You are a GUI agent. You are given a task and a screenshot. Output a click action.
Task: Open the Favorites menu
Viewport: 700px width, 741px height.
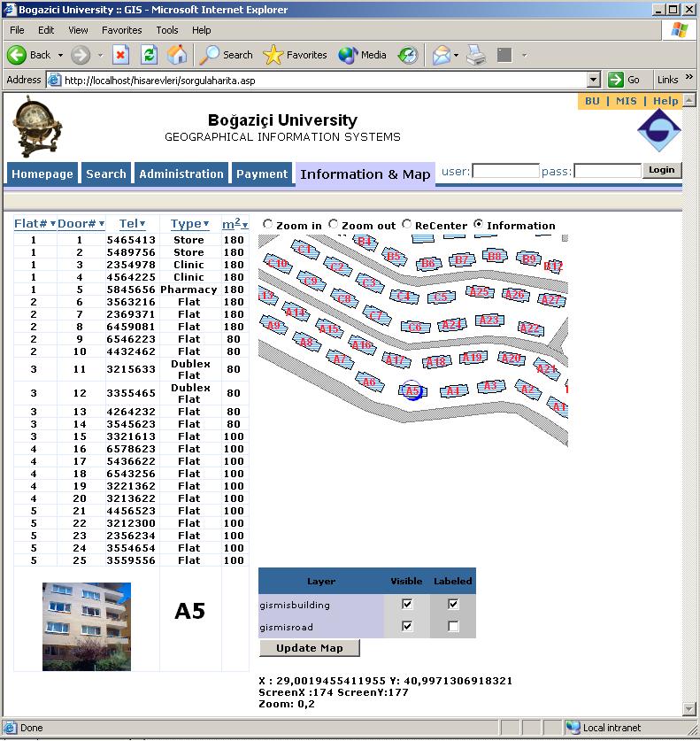[x=122, y=30]
